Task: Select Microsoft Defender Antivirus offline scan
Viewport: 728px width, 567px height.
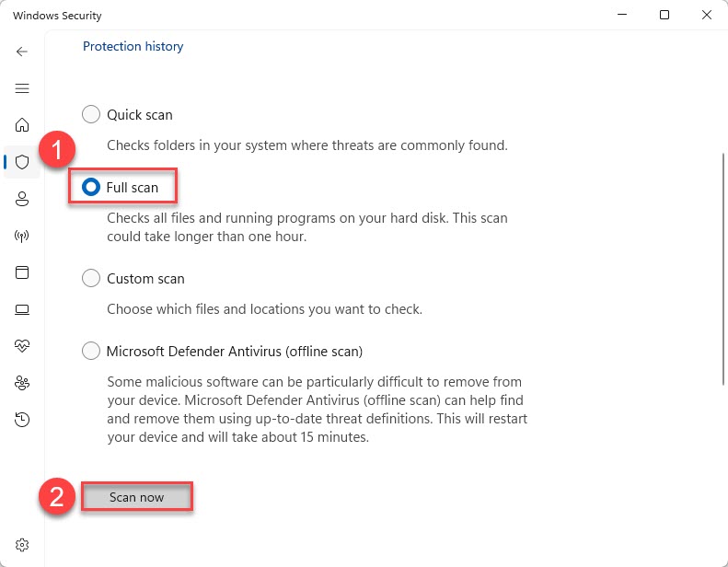Action: (91, 351)
